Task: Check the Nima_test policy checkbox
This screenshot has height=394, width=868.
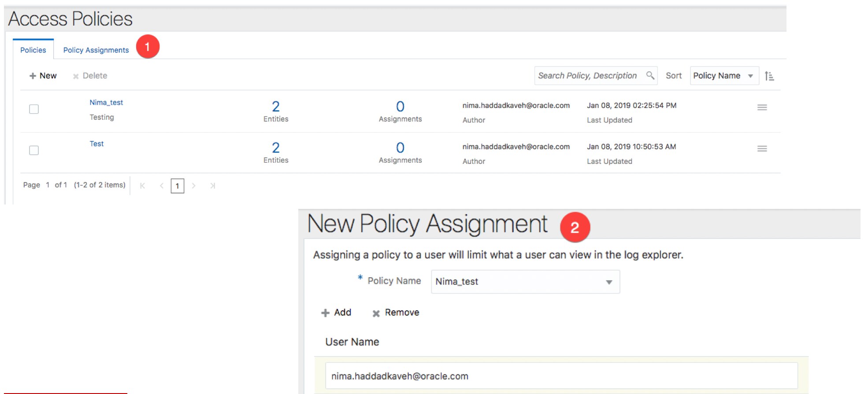Action: [x=34, y=109]
